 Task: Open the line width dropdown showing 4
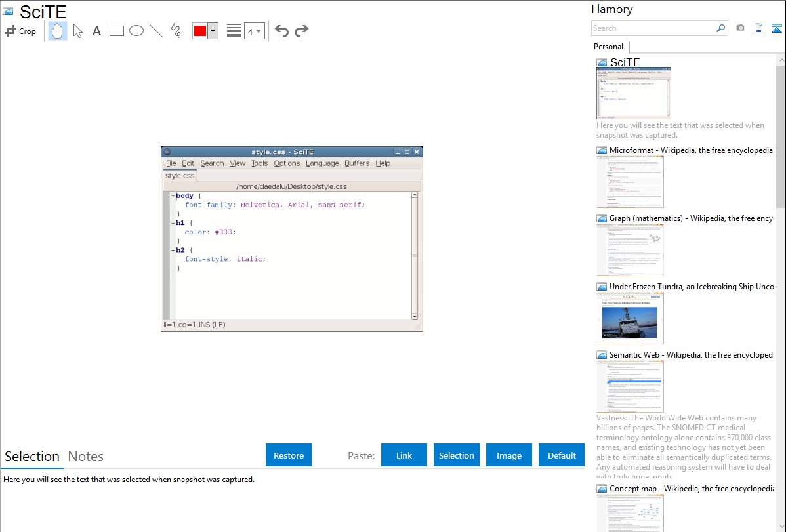coord(255,31)
